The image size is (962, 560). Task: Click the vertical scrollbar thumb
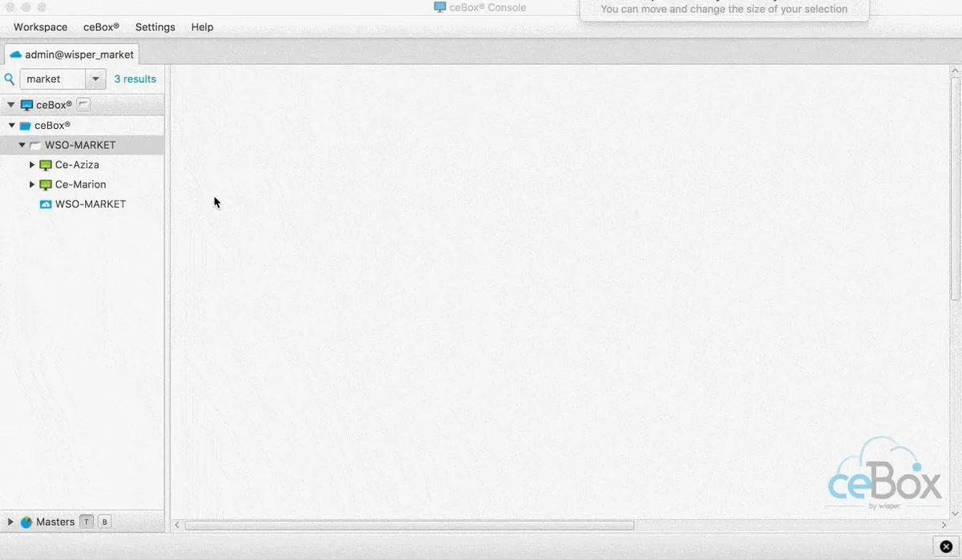956,189
